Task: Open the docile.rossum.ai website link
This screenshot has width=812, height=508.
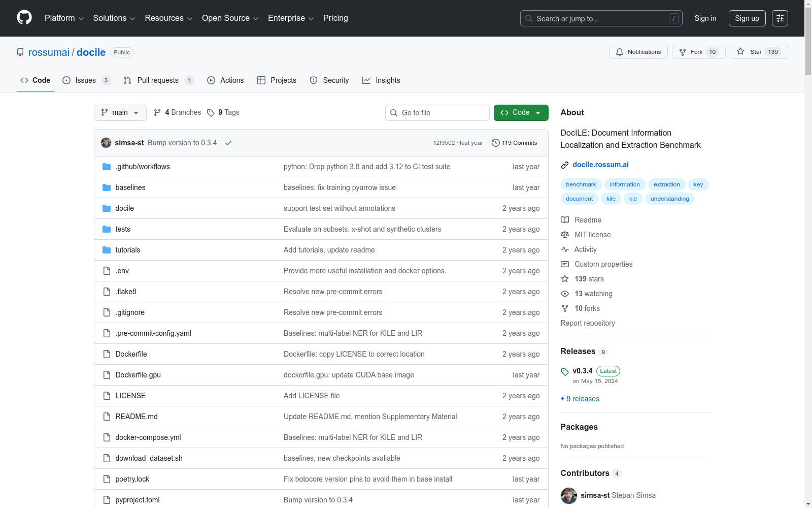Action: pos(600,165)
